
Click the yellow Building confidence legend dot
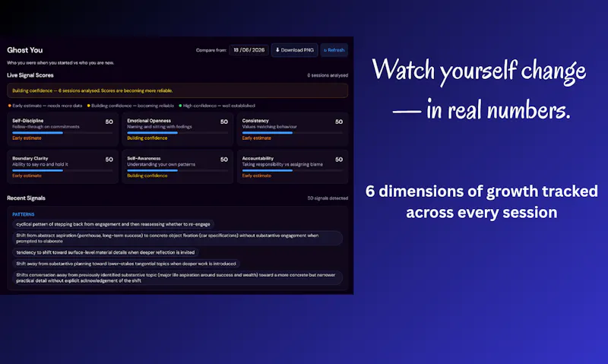pos(89,106)
